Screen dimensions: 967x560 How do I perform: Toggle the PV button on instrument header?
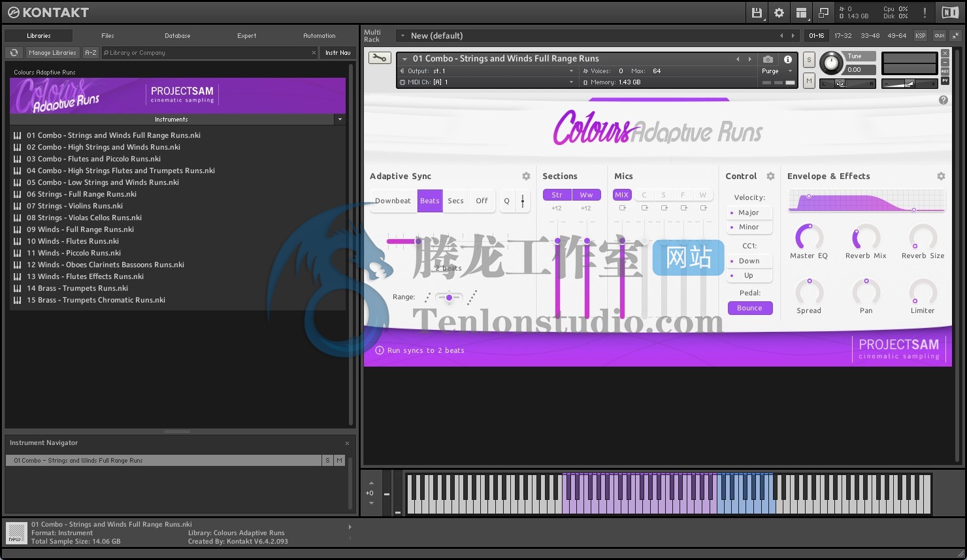click(945, 81)
